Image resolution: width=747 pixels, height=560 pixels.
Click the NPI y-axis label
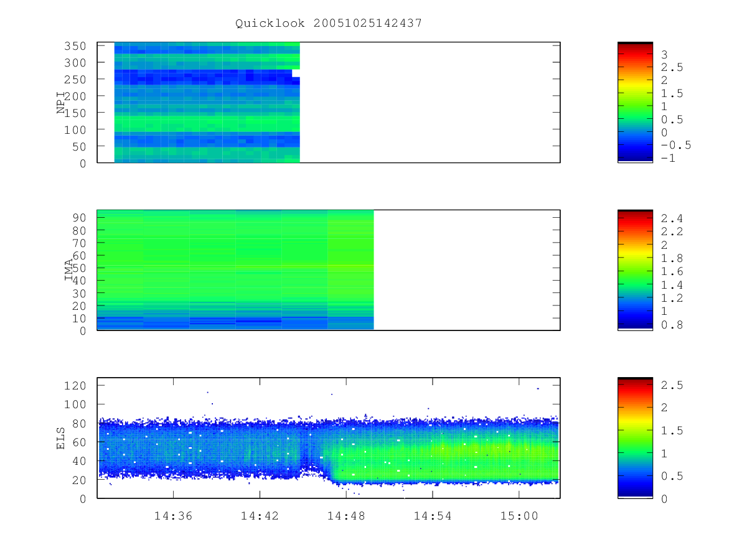[61, 103]
